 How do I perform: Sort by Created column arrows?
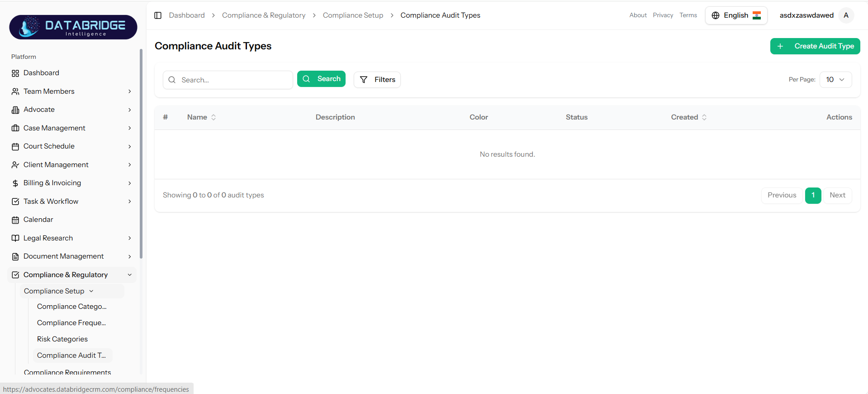point(704,117)
